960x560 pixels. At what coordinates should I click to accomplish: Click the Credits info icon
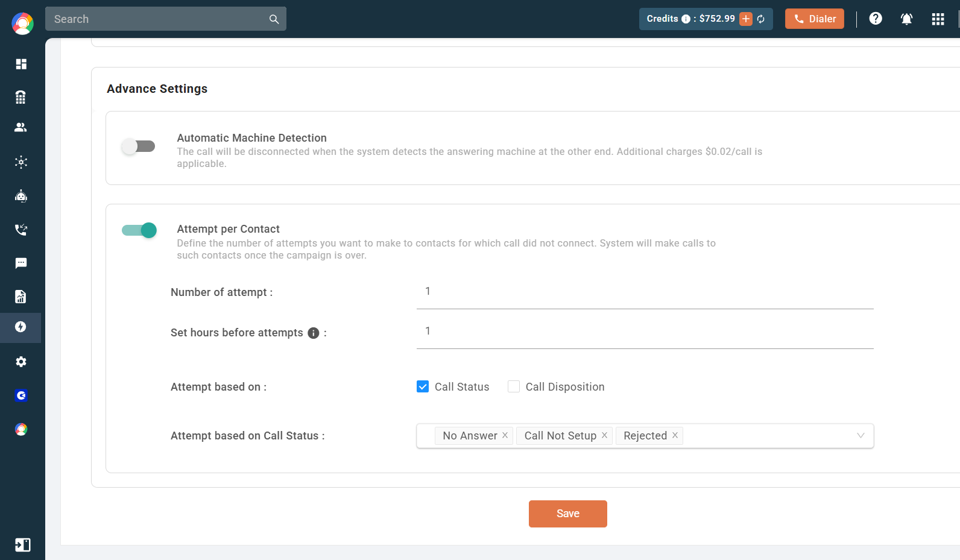(686, 19)
